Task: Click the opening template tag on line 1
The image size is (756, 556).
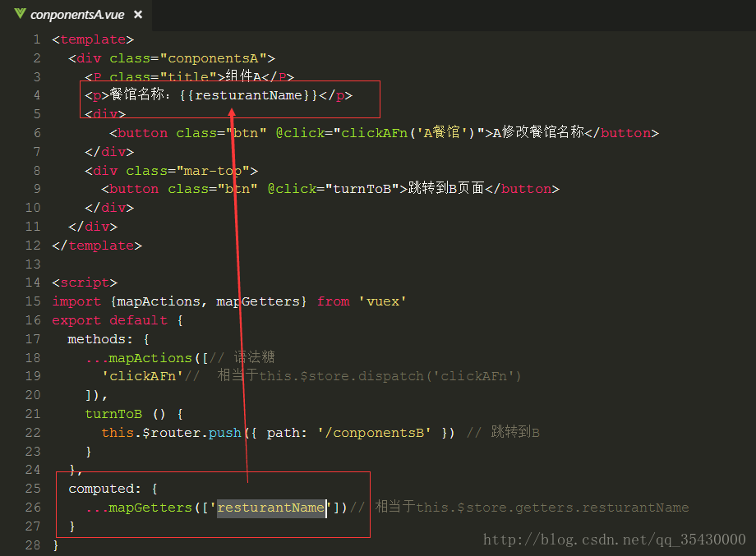Action: [x=93, y=39]
